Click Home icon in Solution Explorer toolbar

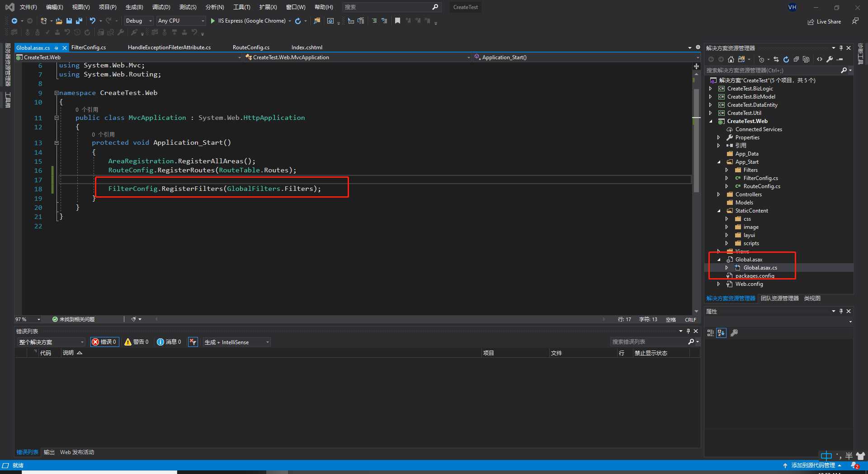pos(731,59)
